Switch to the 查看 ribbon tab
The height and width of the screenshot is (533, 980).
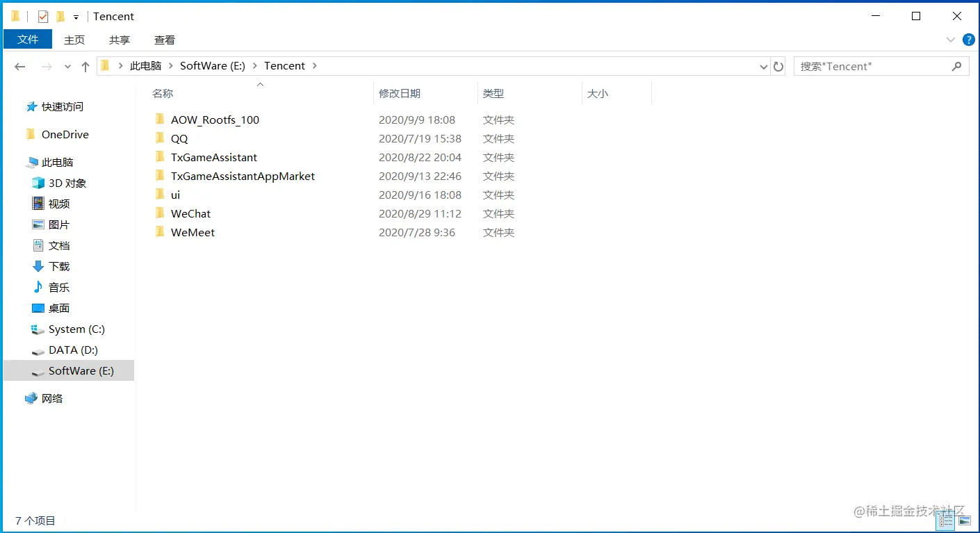pos(165,40)
